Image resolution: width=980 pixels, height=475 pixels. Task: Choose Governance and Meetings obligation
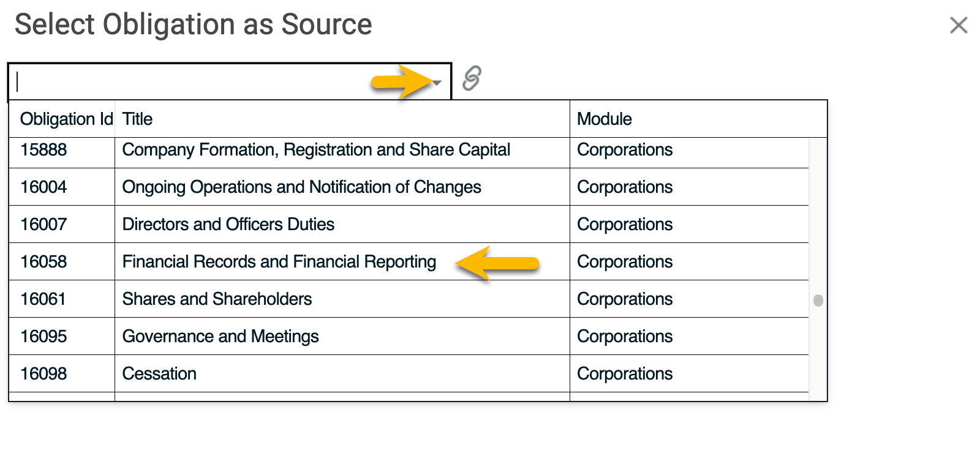click(409, 336)
